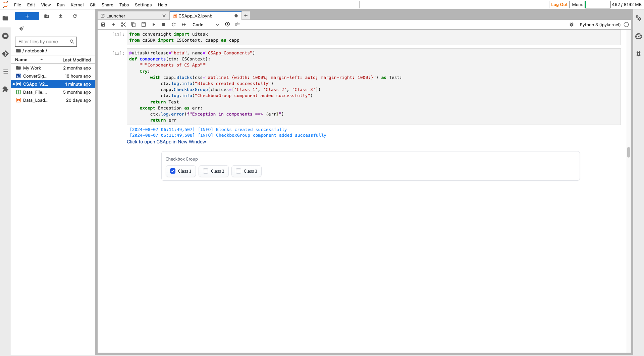Click the memory usage bar indicator

click(597, 5)
